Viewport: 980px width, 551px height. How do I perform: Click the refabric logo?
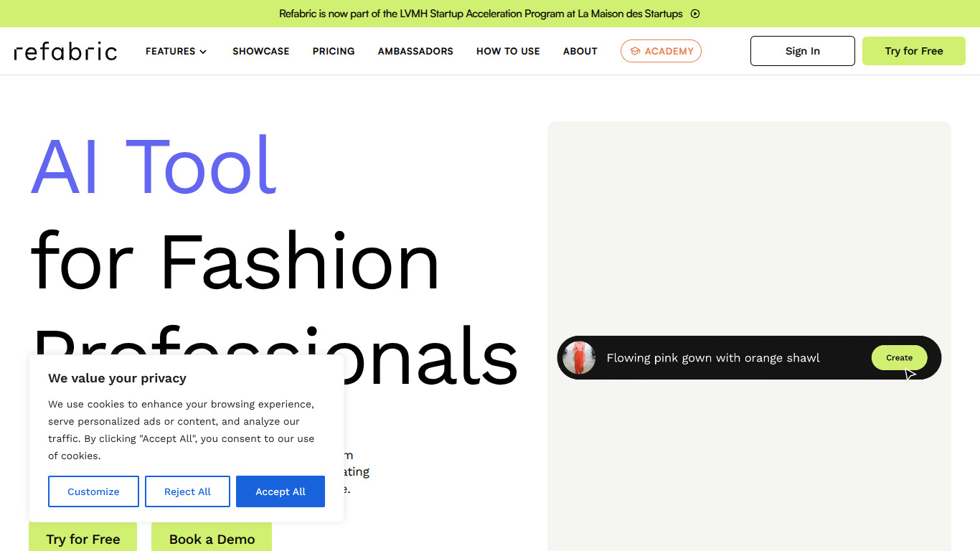point(65,51)
